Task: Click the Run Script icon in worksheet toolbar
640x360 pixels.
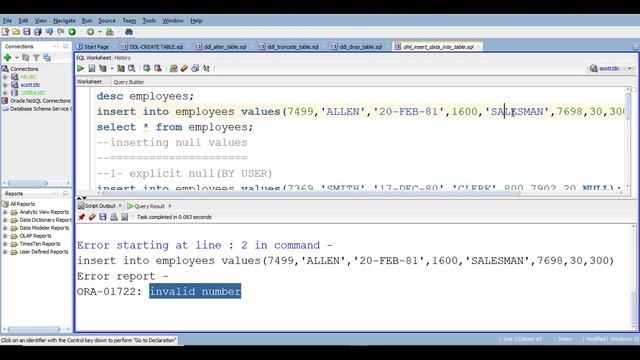Action: 92,68
